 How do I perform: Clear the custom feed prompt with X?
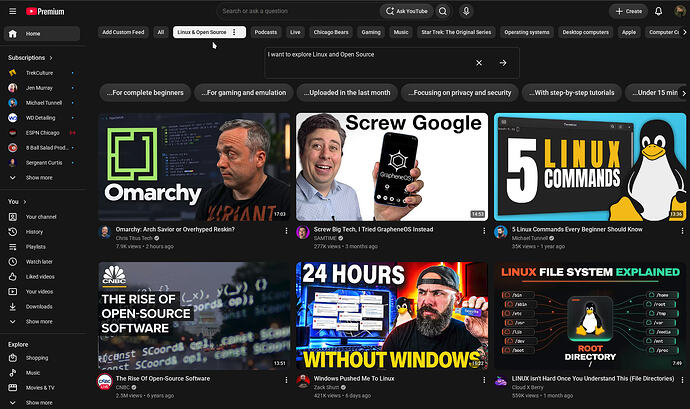click(479, 63)
